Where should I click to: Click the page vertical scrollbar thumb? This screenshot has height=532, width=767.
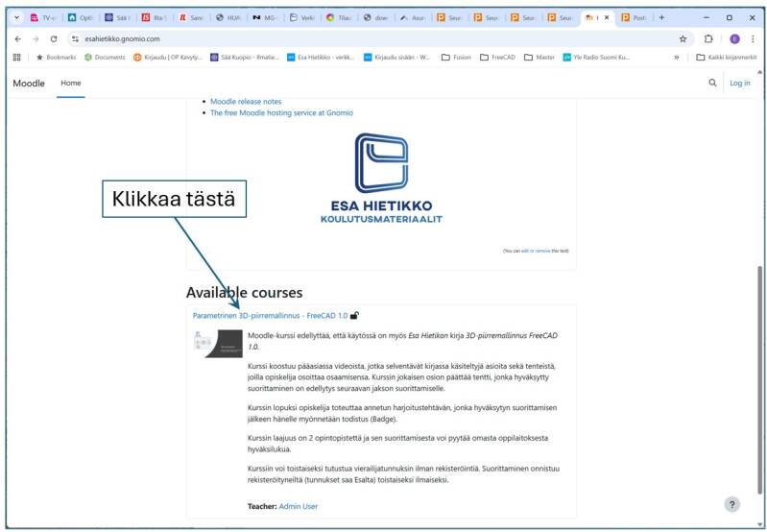tap(759, 379)
